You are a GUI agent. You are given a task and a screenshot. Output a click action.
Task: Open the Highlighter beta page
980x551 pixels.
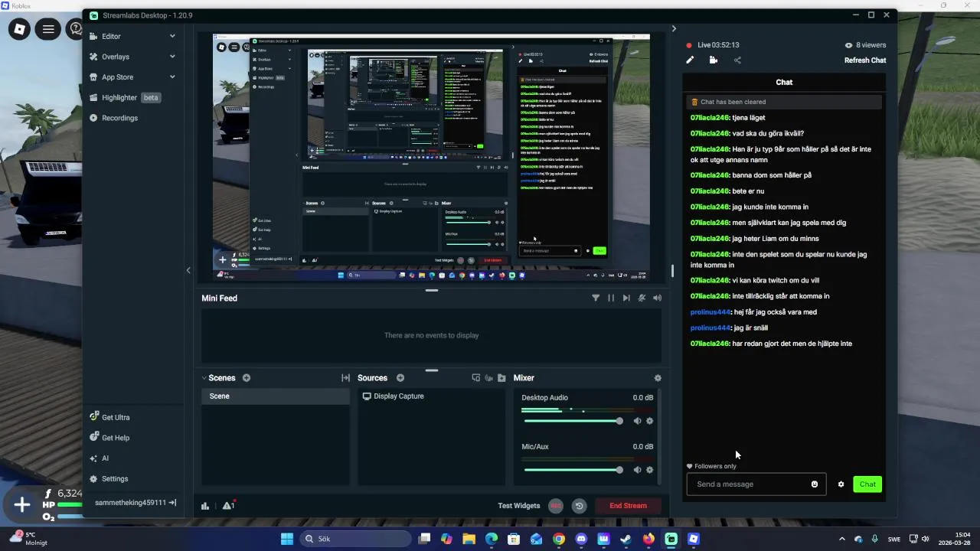(x=124, y=98)
